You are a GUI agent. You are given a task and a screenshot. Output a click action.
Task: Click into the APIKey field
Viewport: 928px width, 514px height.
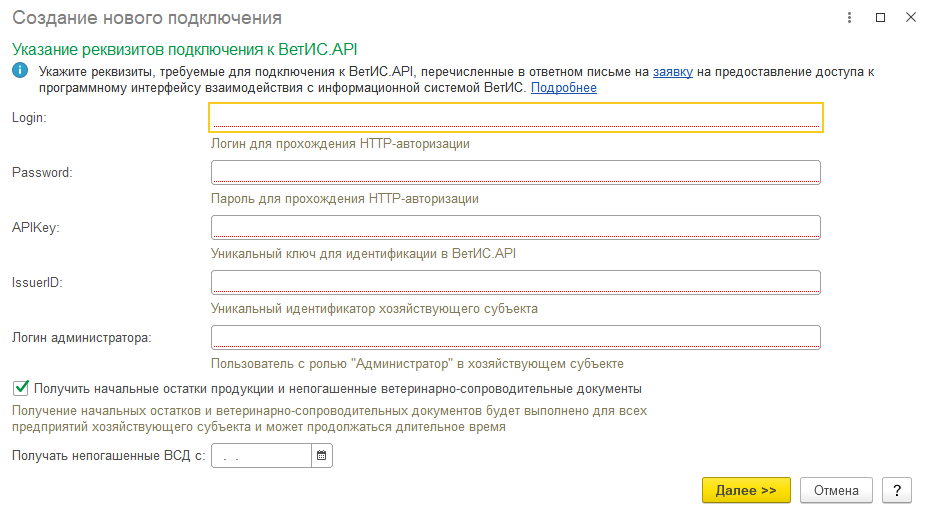click(515, 227)
